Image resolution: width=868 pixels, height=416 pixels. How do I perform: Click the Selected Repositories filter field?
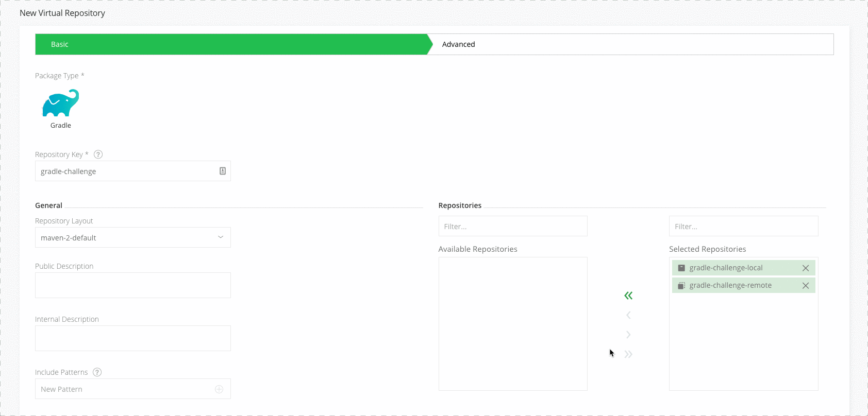point(743,226)
